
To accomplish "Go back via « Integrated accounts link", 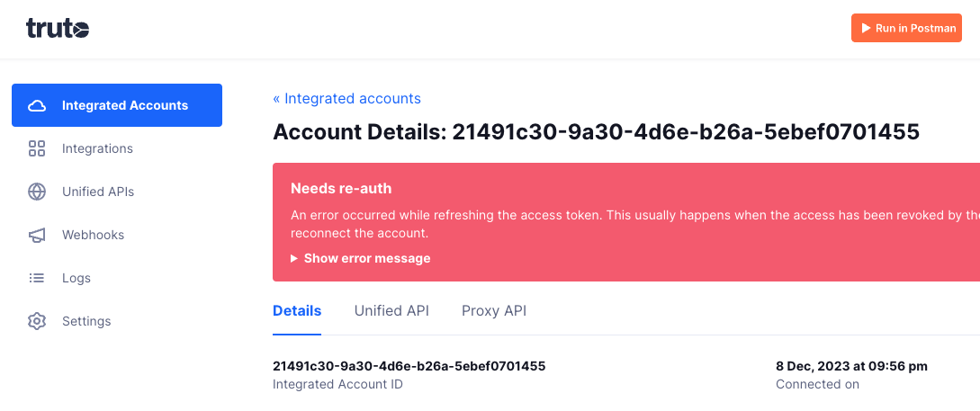I will [346, 98].
